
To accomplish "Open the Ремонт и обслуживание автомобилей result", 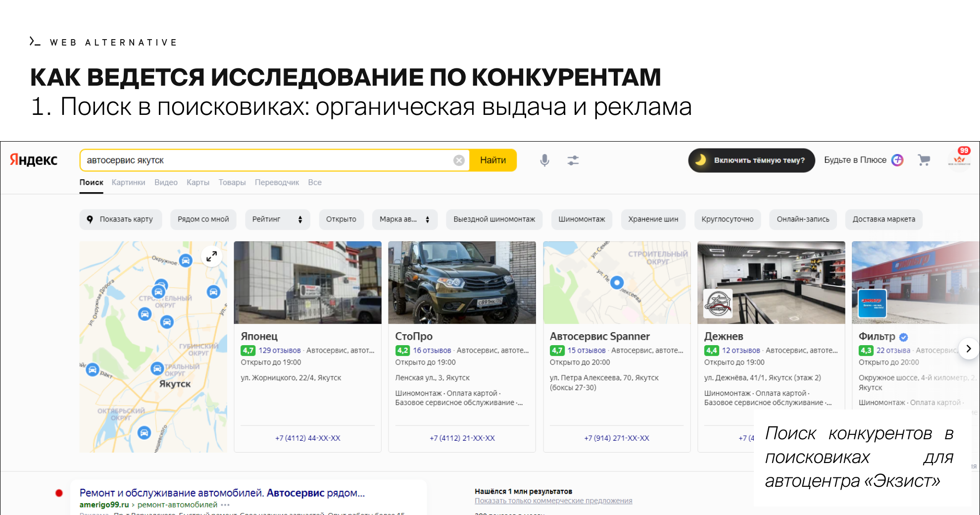I will coord(222,493).
